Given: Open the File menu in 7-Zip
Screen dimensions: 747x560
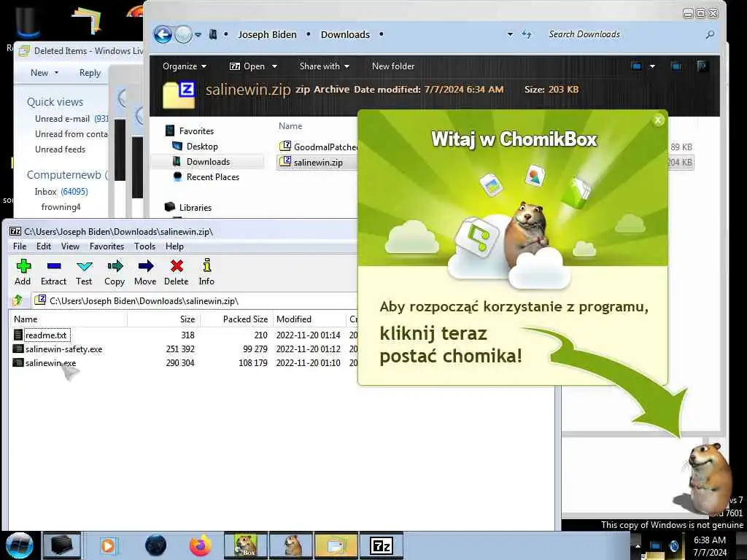Looking at the screenshot, I should (x=20, y=246).
